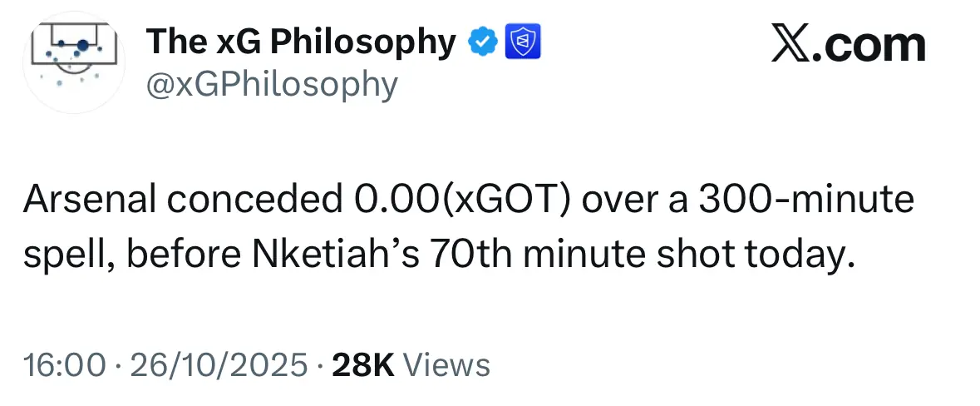This screenshot has width=980, height=406.
Task: Click the blue verified checkmark badge
Action: pos(483,42)
